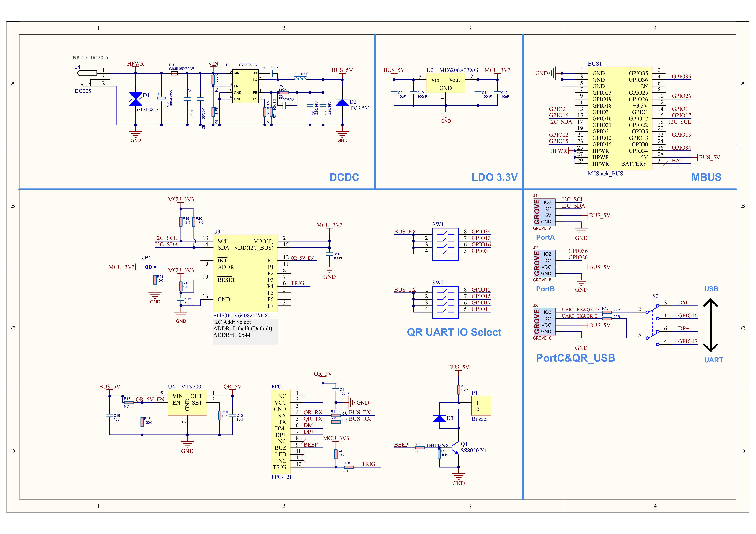The image size is (756, 534).
Task: Click the J1 GROVE_A connector
Action: click(544, 212)
